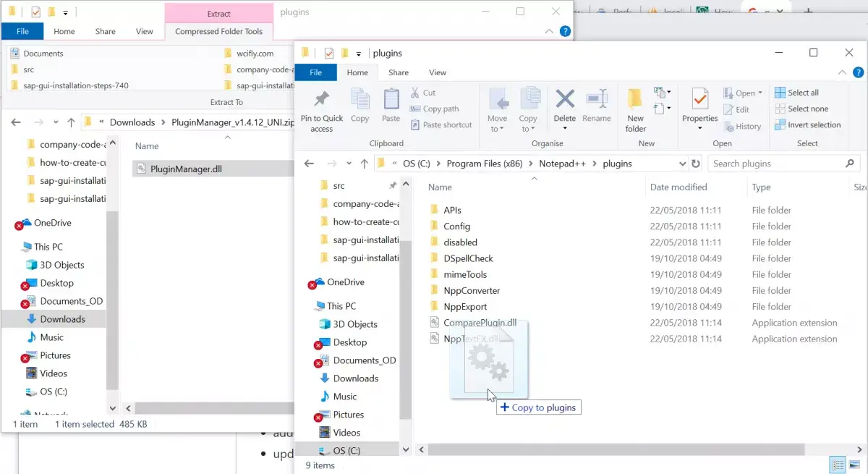Screen dimensions: 868x474
Task: Click Copy path in Clipboard group
Action: 434,109
